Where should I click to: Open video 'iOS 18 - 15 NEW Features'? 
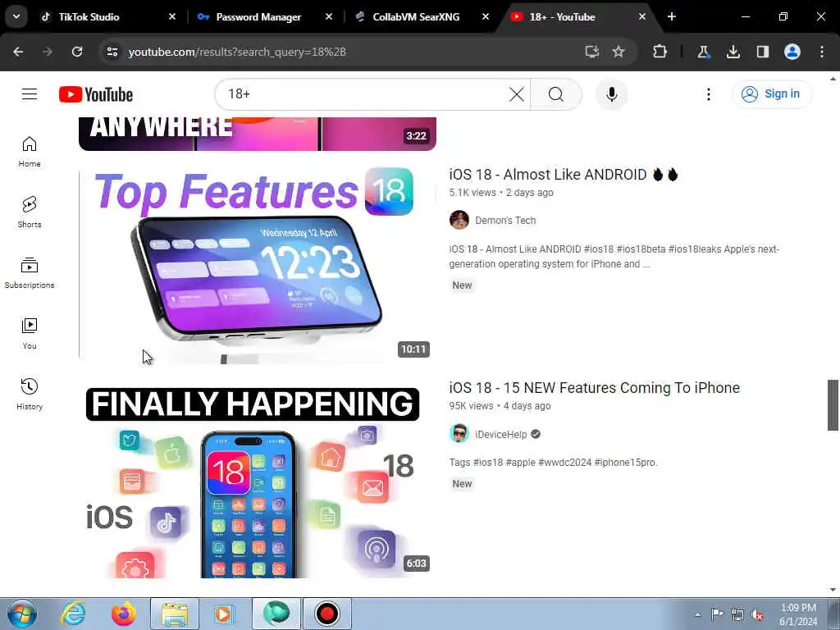point(594,388)
